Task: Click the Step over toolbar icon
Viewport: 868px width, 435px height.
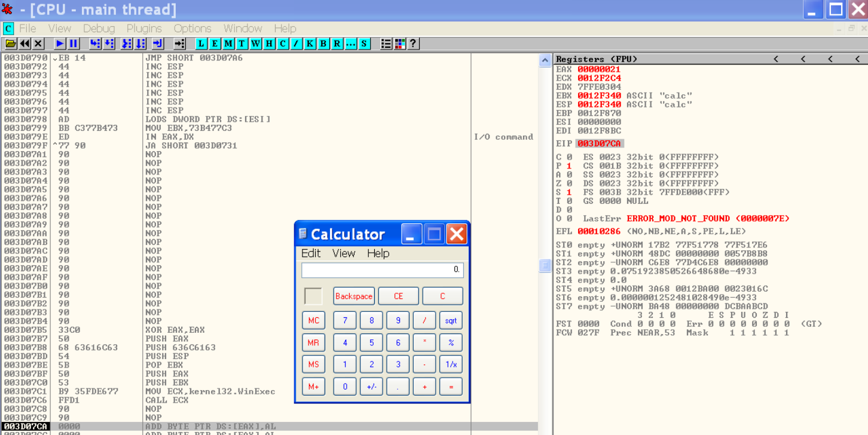Action: coord(109,44)
